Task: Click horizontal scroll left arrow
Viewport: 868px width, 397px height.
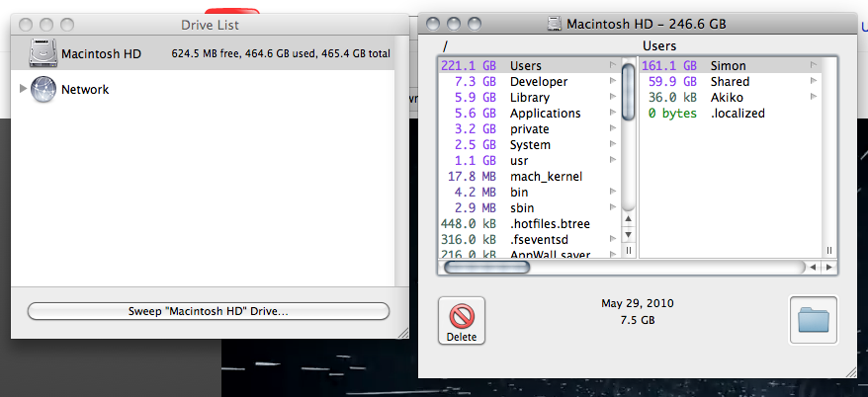Action: point(812,267)
